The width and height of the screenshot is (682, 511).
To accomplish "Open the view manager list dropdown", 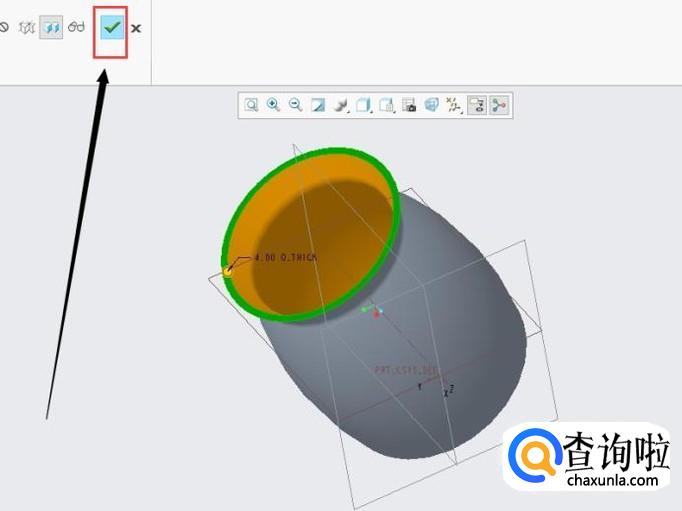I will click(386, 105).
